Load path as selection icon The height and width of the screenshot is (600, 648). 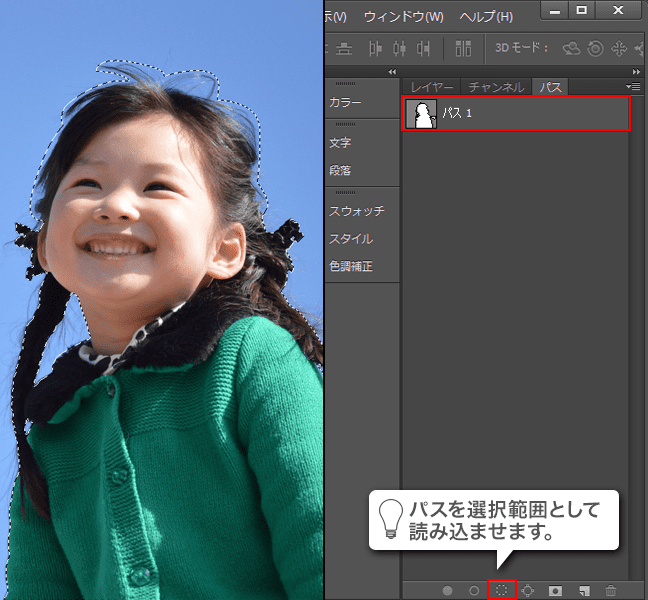501,590
